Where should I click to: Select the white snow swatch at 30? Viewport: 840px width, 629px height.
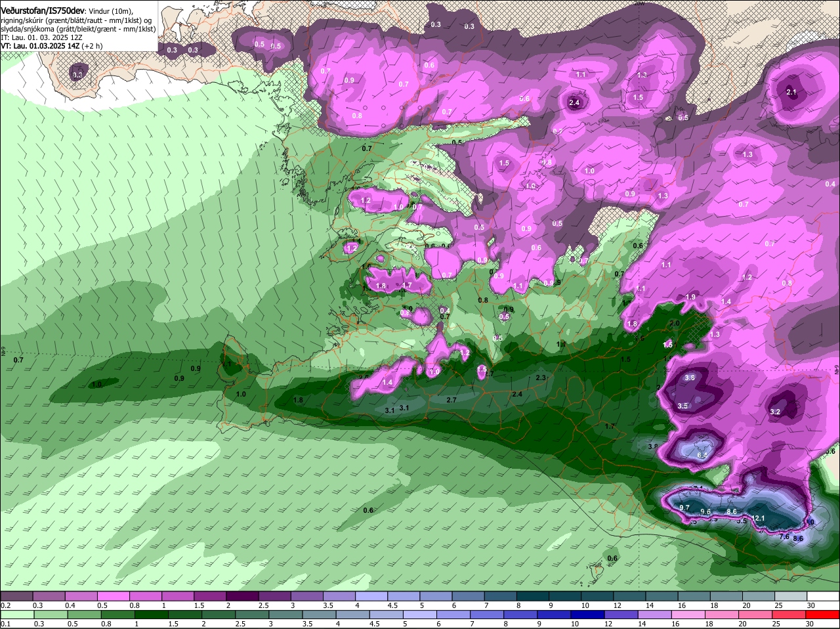click(823, 596)
